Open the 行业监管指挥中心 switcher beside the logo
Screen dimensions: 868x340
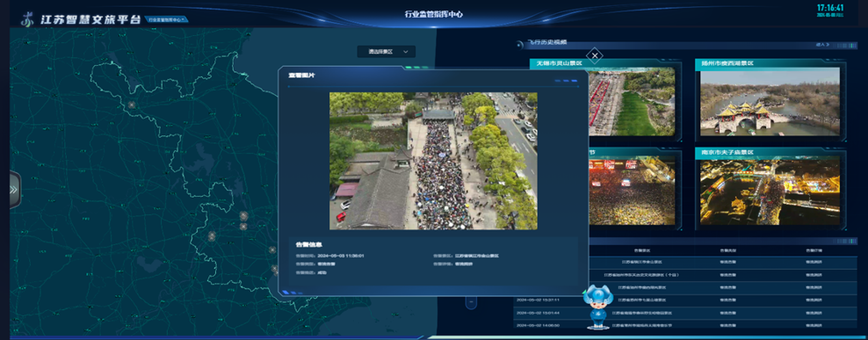pos(168,20)
